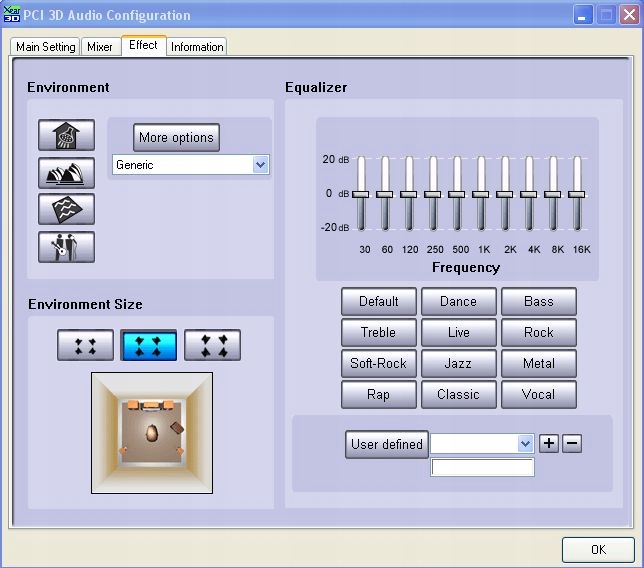Apply the Jazz equalizer preset
Screen dimensions: 644x568
(x=459, y=363)
